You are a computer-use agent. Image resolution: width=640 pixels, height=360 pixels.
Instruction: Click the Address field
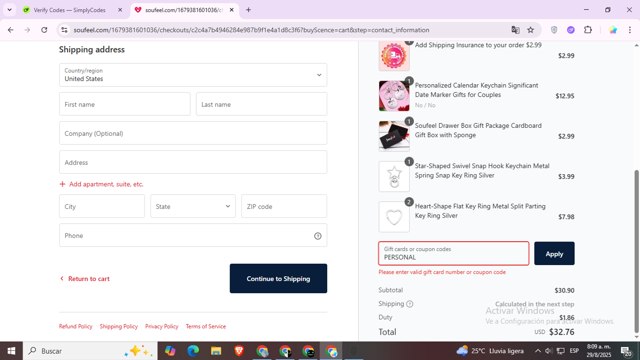click(x=193, y=162)
